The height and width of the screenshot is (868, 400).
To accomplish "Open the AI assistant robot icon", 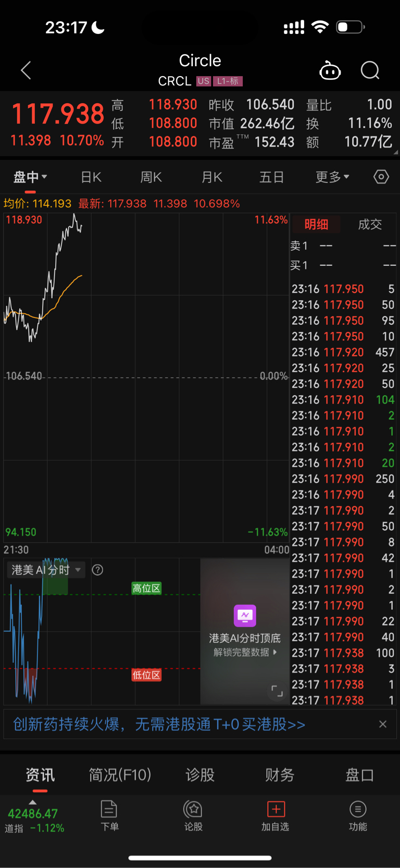I will tap(330, 70).
